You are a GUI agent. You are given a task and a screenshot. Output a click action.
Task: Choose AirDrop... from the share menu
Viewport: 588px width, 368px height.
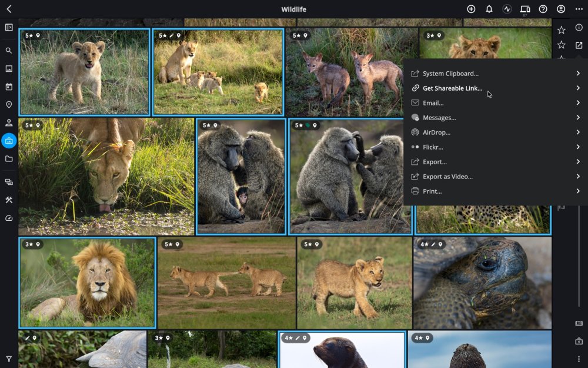point(496,132)
